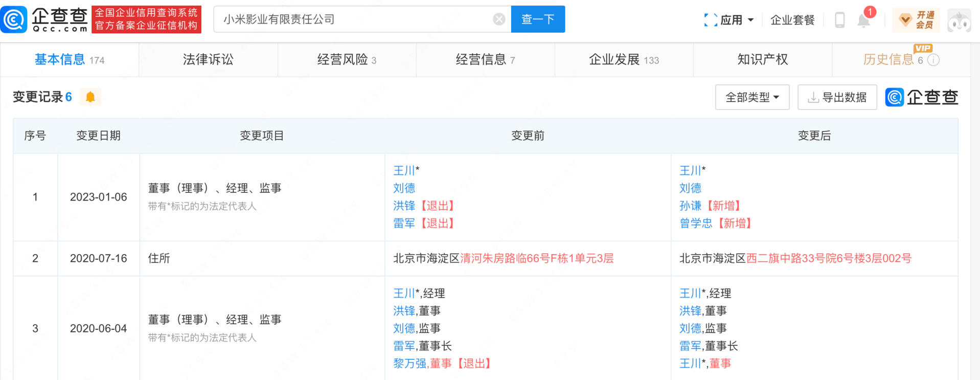The height and width of the screenshot is (380, 980).
Task: Open 雷军,董事长 in the 2020-06-04 变更前 cell
Action: 422,346
